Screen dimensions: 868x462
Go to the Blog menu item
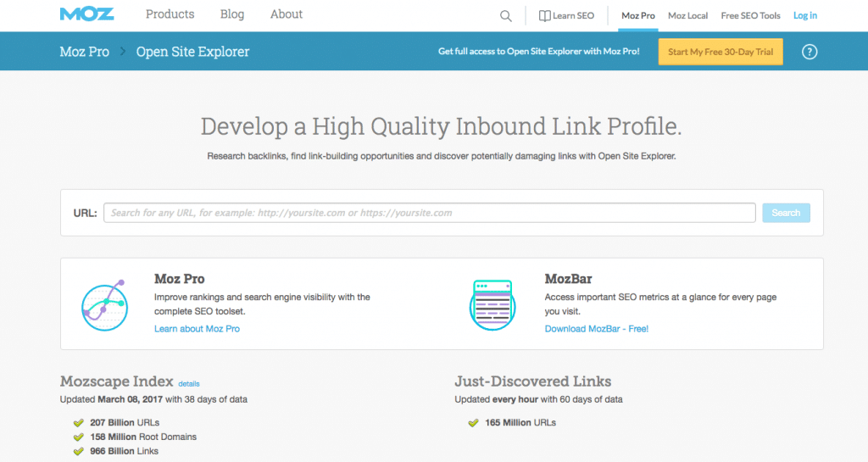(232, 14)
